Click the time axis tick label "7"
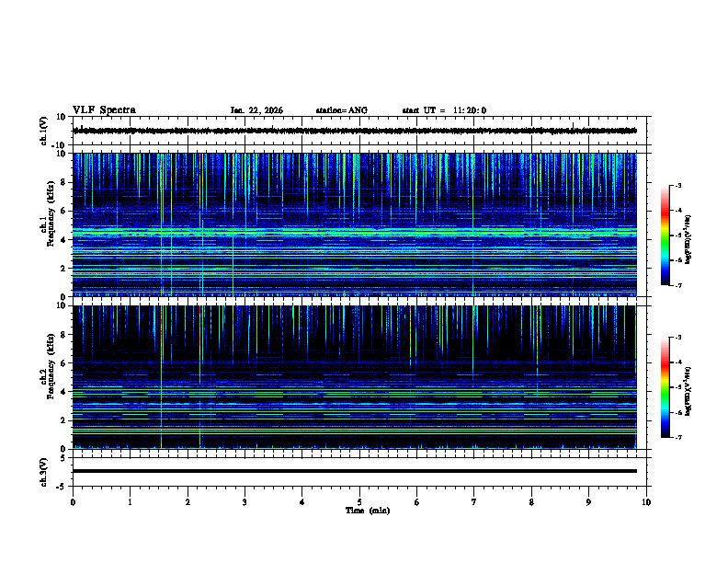 pyautogui.click(x=474, y=502)
